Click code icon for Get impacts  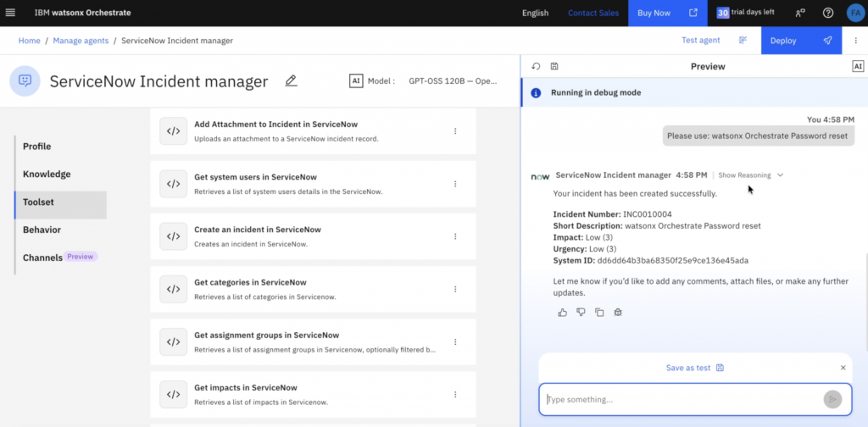tap(173, 394)
